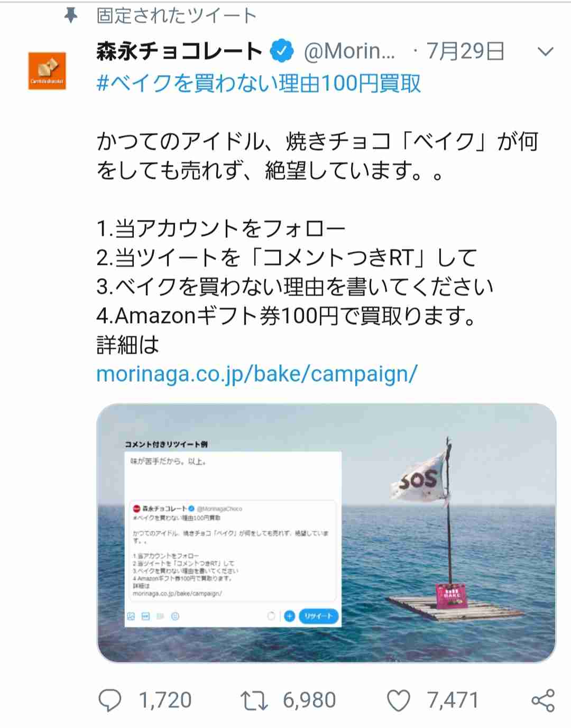The width and height of the screenshot is (571, 728).
Task: Tap the @Morin... handle
Action: (x=349, y=51)
